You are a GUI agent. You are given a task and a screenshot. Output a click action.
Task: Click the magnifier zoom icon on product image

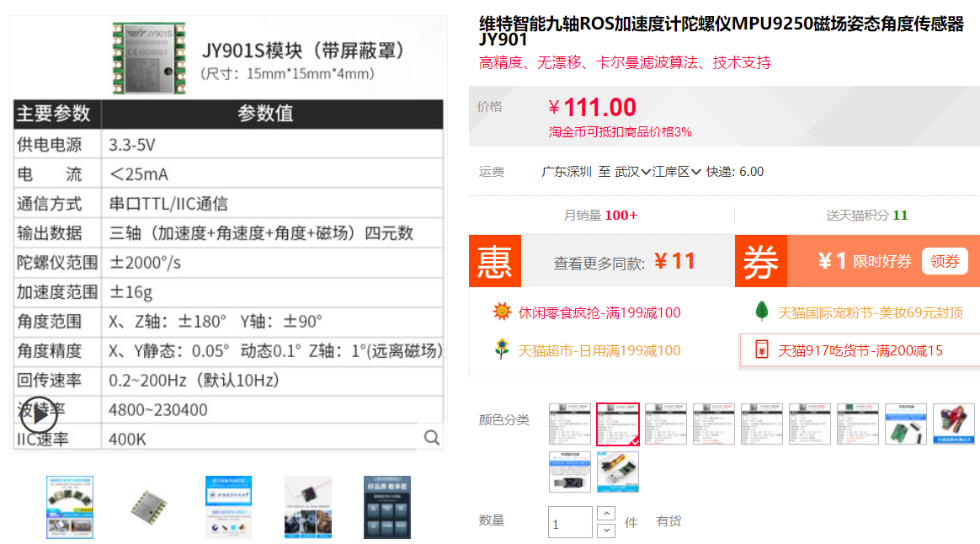(x=432, y=438)
